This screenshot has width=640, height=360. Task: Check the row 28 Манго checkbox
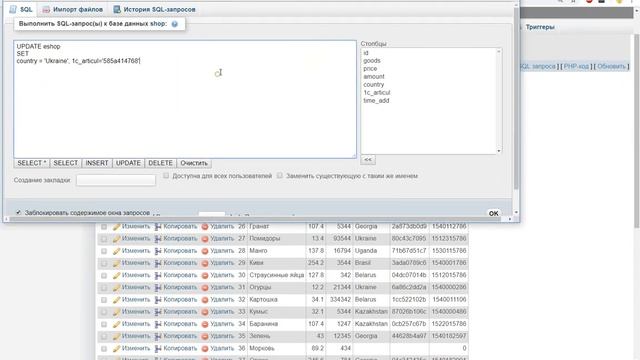click(x=104, y=251)
